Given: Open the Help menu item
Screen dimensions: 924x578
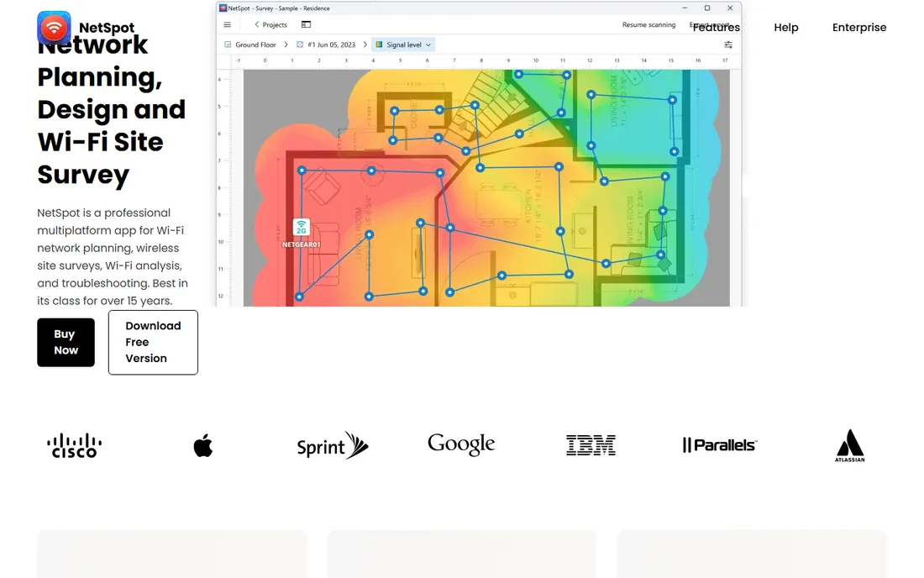Looking at the screenshot, I should click(x=786, y=28).
